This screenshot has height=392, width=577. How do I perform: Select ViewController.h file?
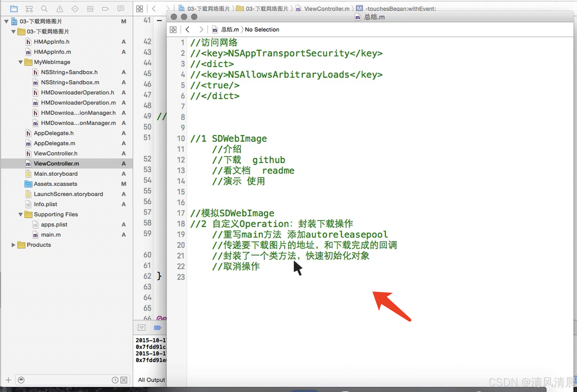point(56,154)
